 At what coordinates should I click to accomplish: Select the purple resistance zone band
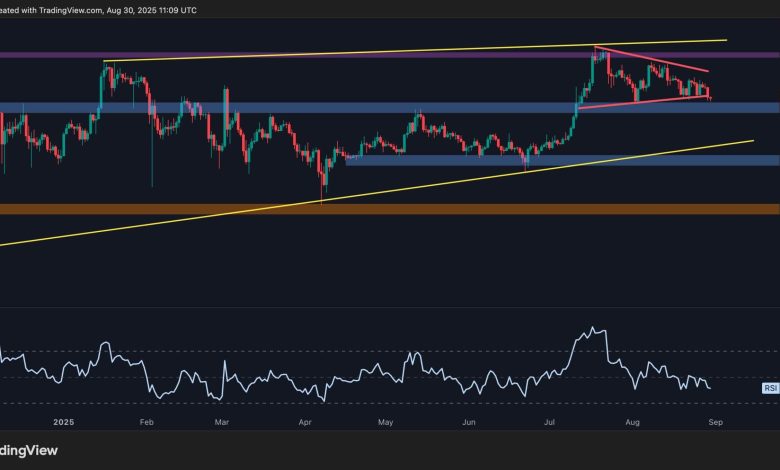(x=390, y=55)
